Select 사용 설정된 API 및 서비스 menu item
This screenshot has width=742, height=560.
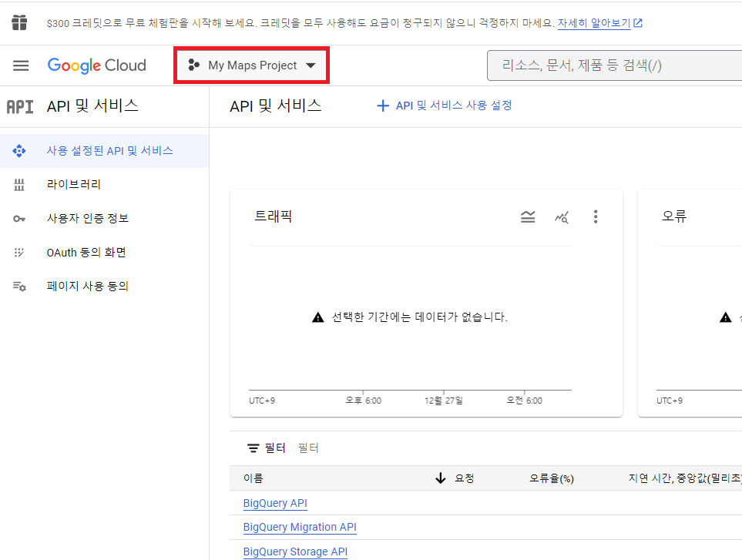coord(104,151)
